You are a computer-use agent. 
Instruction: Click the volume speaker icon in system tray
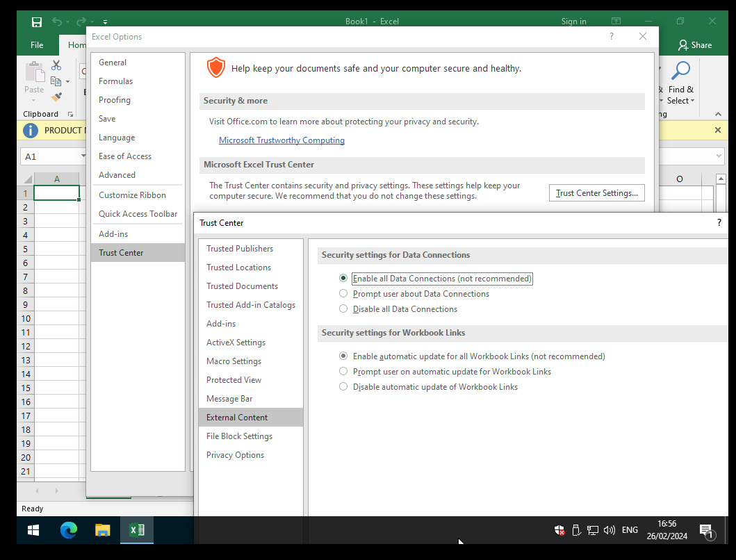[x=610, y=530]
